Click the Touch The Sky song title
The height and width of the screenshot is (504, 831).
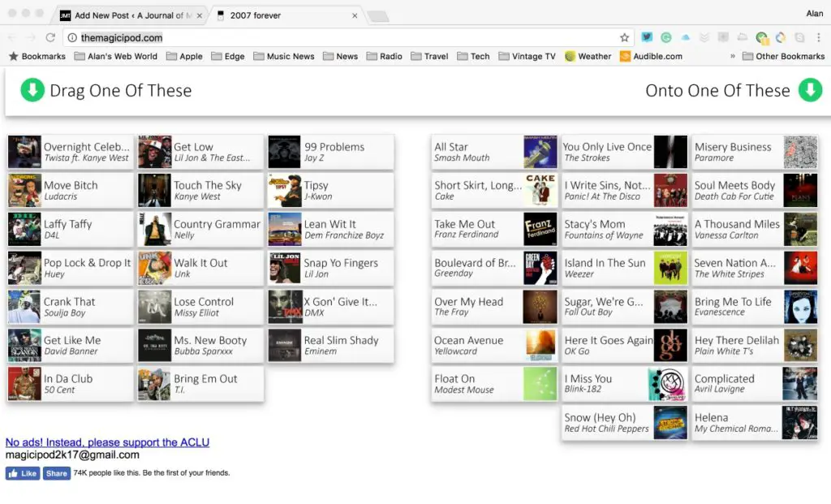tap(207, 185)
